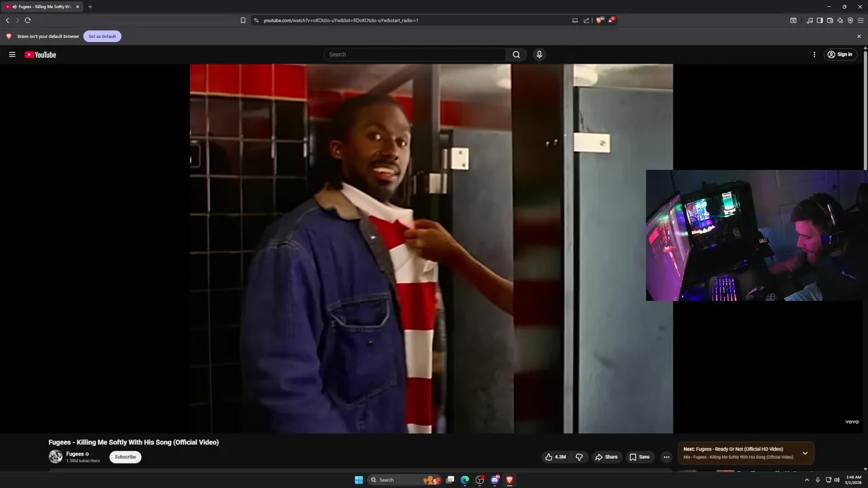
Task: Click picture-in-picture icon in address bar
Action: click(x=575, y=20)
